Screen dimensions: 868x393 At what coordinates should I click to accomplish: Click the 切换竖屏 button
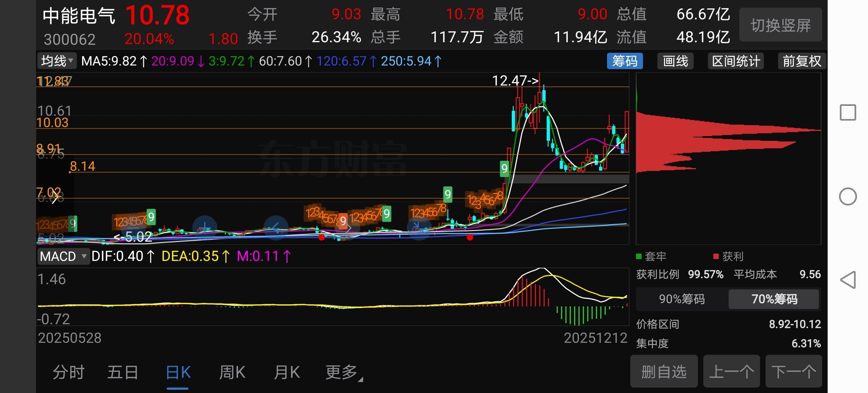[780, 25]
